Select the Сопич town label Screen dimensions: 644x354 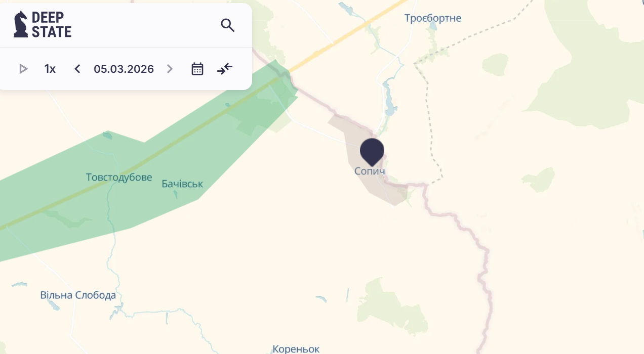point(370,171)
